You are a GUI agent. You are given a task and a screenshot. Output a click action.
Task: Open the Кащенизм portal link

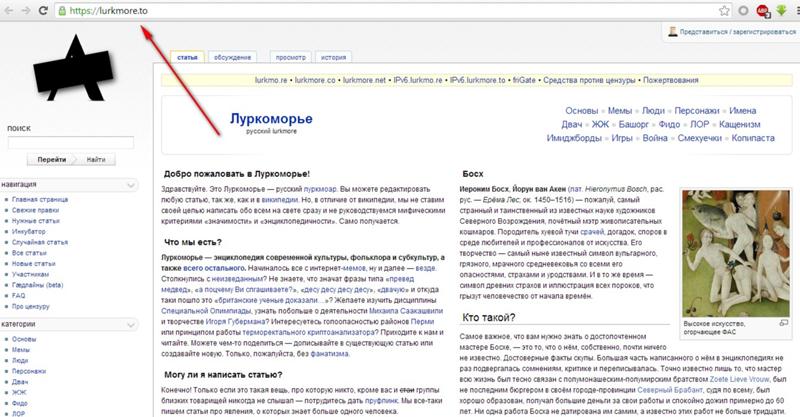(x=739, y=125)
